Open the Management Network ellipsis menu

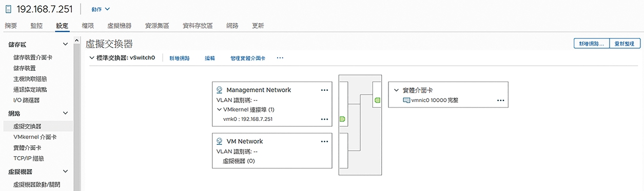click(324, 90)
